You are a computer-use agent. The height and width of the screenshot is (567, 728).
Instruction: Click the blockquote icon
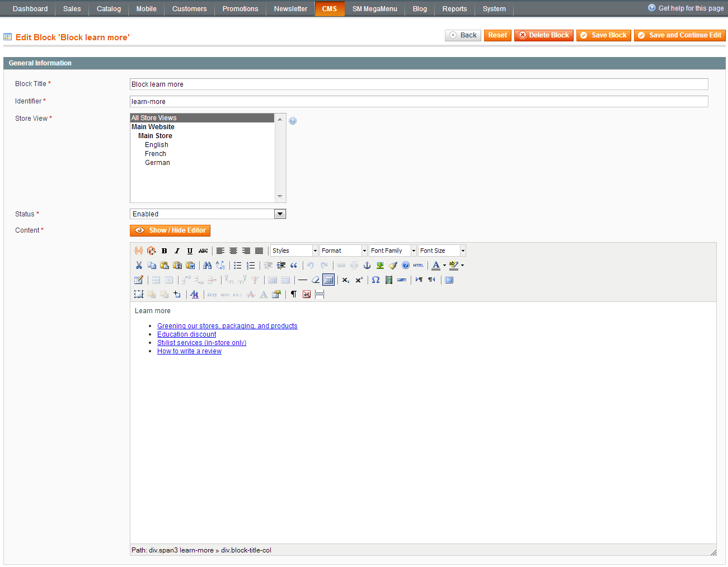tap(294, 266)
